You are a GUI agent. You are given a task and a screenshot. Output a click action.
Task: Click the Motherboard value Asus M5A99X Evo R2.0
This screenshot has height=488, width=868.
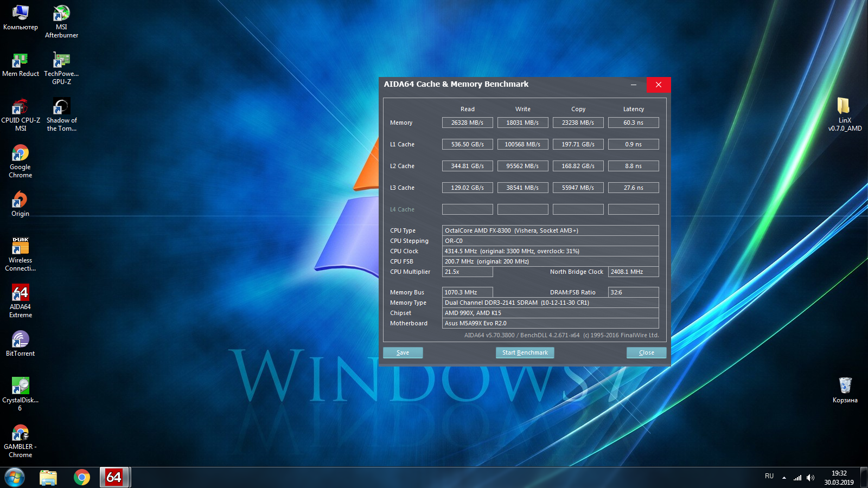(x=551, y=323)
